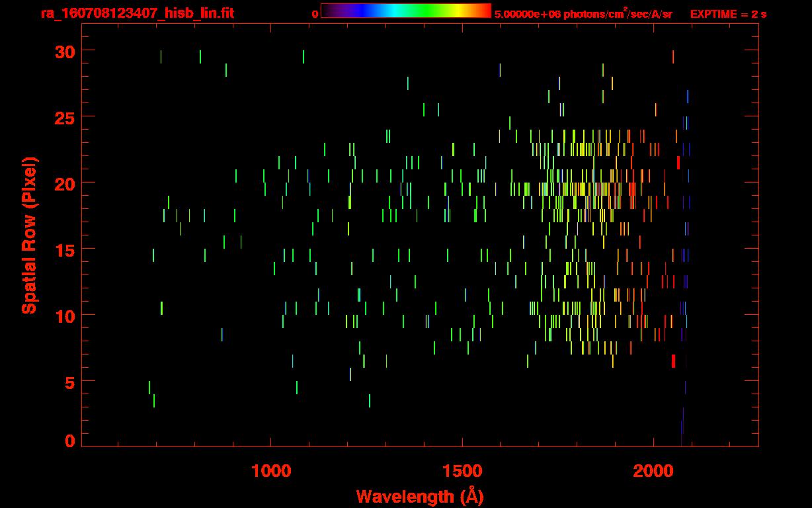Select the thick red pixel between rows 20 and 25
The width and height of the screenshot is (812, 508).
point(678,163)
